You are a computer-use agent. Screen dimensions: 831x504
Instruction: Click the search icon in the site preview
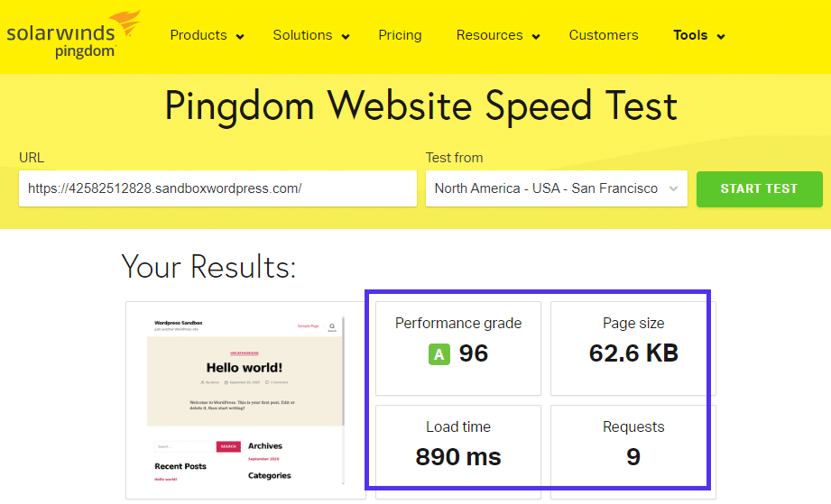(332, 326)
